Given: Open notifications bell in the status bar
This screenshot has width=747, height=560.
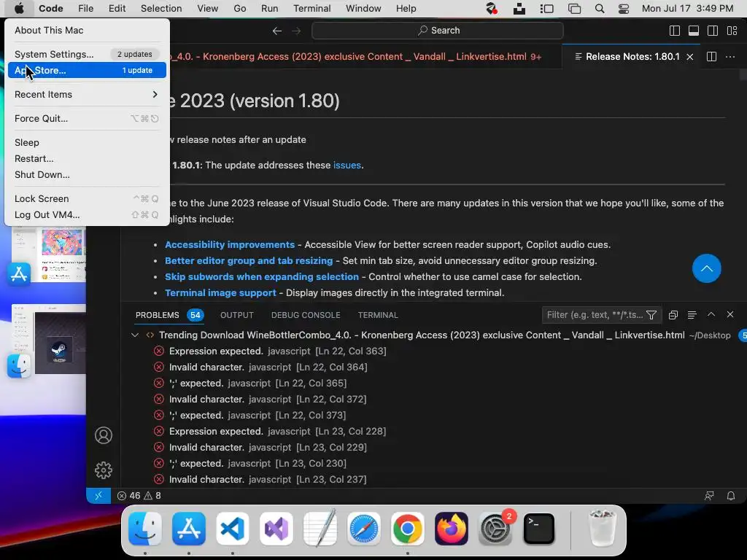Looking at the screenshot, I should click(730, 496).
